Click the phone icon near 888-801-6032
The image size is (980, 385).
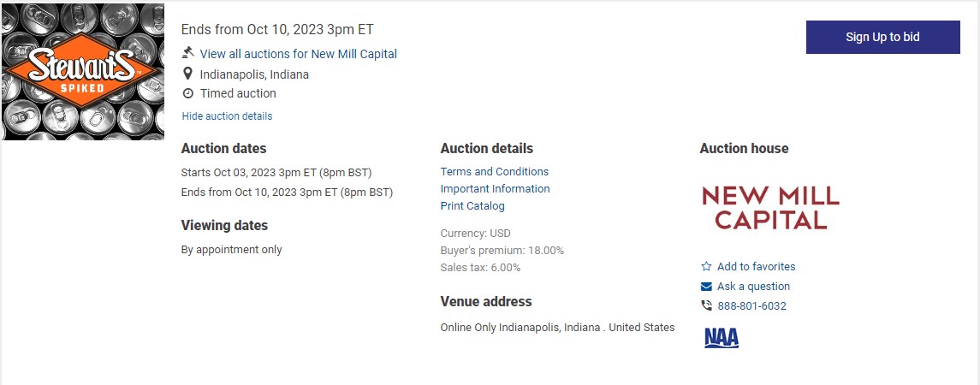[x=706, y=305]
